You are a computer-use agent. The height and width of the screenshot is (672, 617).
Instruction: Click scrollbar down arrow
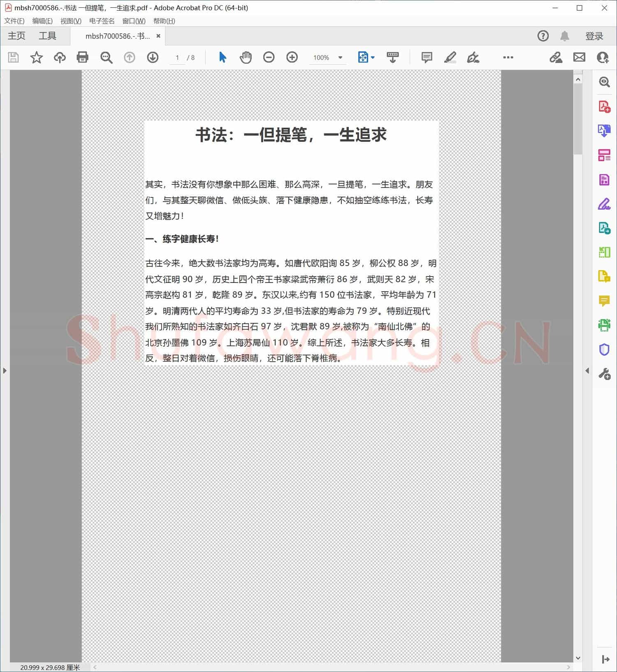pos(578,658)
